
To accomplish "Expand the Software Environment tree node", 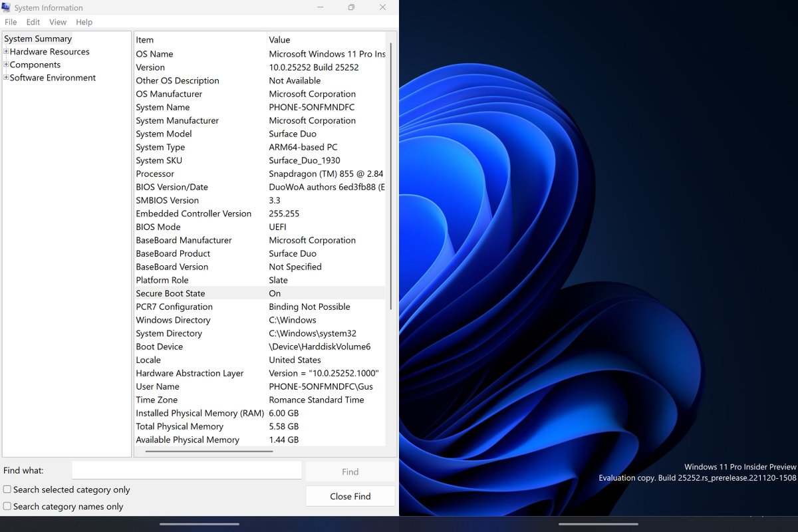I will click(6, 78).
